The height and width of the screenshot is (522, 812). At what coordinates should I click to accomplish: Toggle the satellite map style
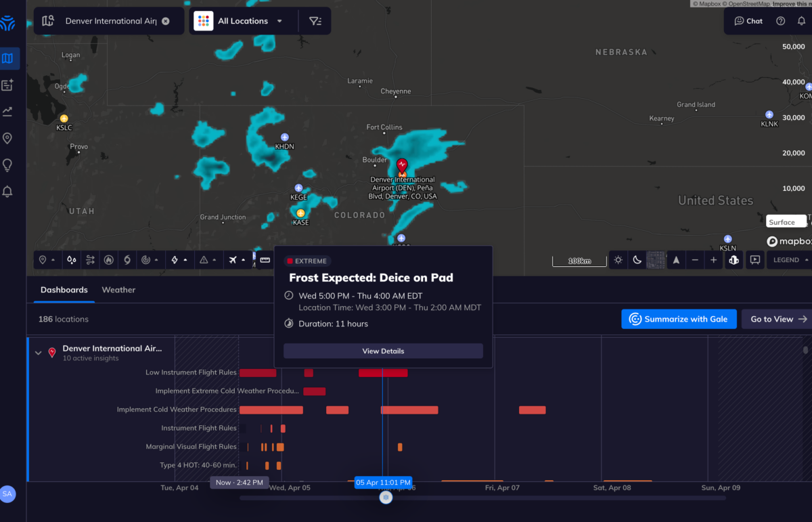coord(655,260)
